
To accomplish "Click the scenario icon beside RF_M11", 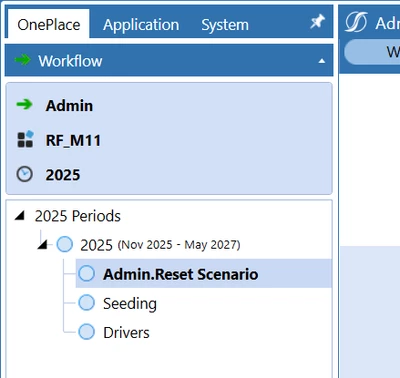I will tap(25, 139).
